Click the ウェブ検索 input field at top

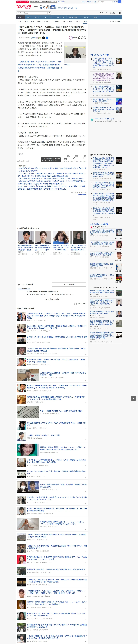(x=105, y=2)
